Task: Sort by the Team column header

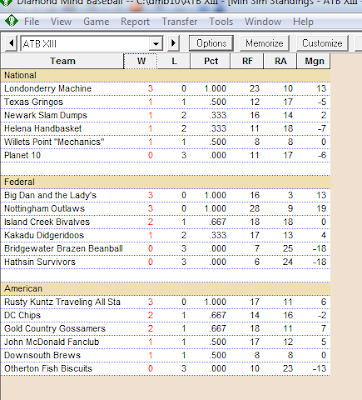Action: 63,61
